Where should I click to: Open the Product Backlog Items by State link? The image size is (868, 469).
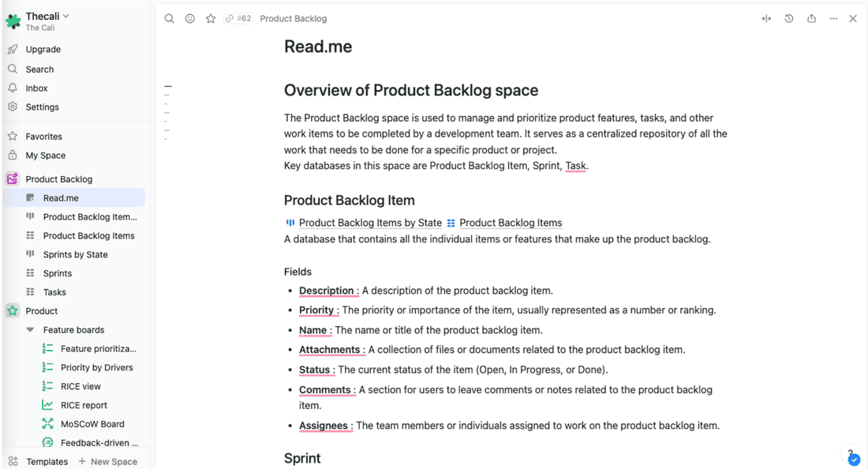point(369,223)
